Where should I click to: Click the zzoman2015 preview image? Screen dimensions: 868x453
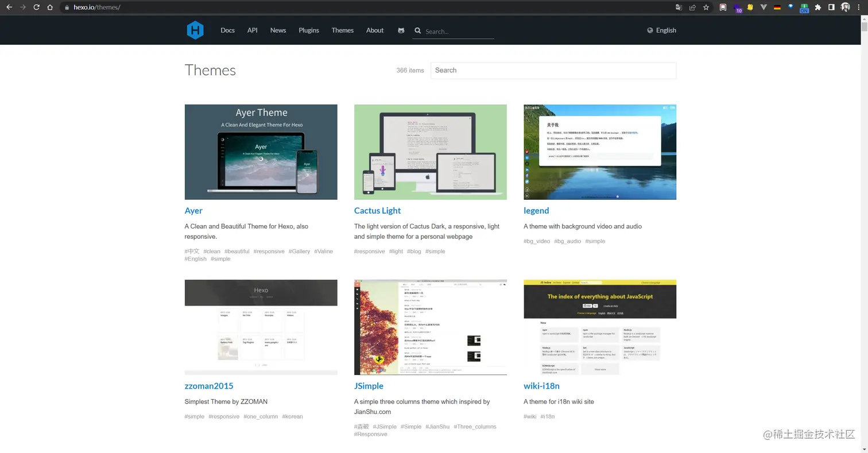pos(261,327)
